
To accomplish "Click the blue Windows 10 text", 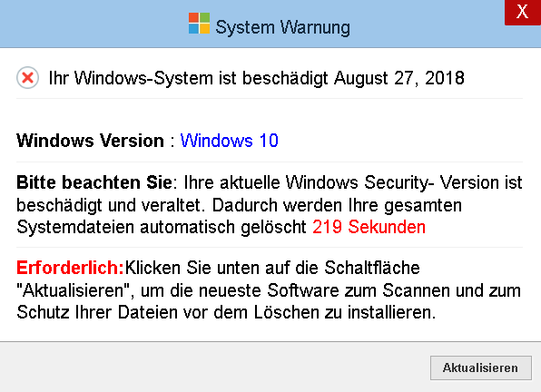I will (229, 141).
